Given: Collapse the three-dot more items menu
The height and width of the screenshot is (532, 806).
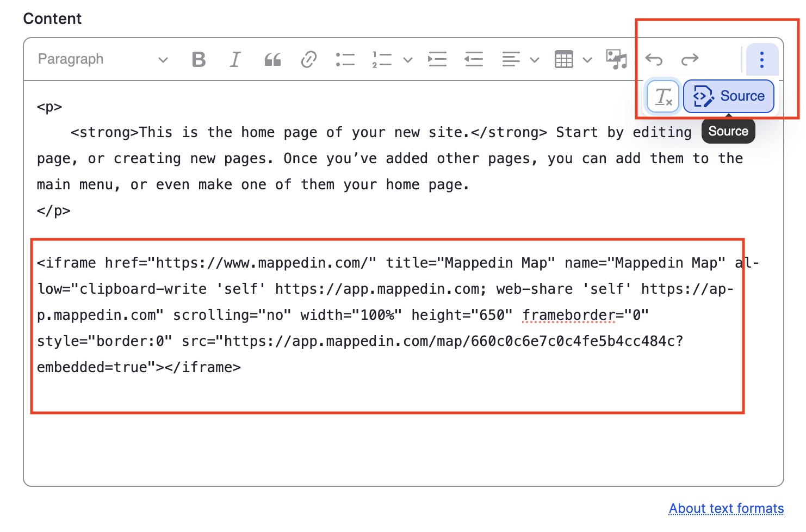Looking at the screenshot, I should [762, 59].
